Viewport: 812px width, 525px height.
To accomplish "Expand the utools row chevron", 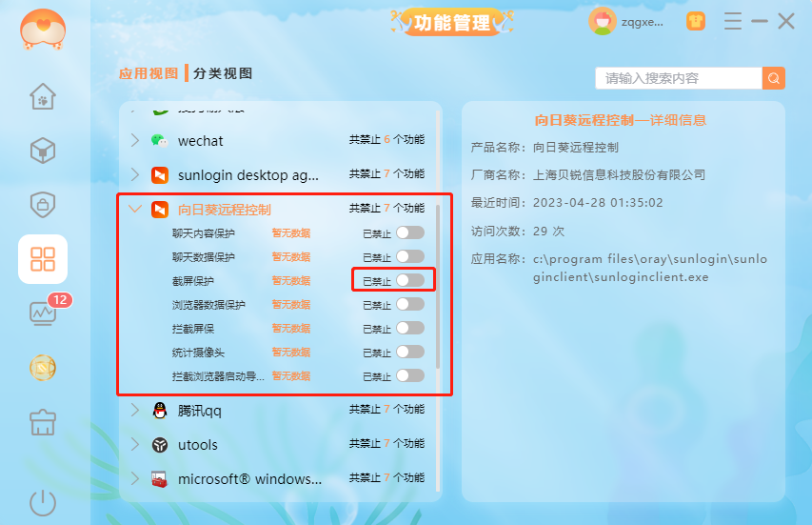I will pos(135,444).
